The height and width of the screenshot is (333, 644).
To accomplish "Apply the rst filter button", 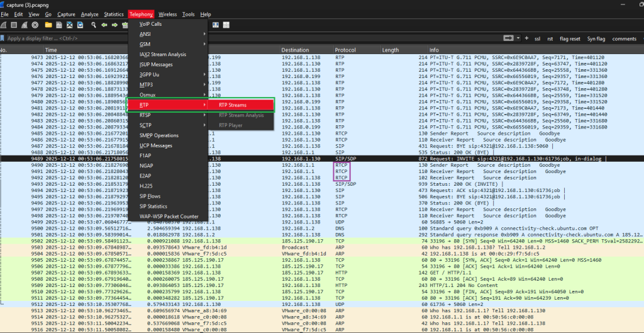I will [550, 38].
